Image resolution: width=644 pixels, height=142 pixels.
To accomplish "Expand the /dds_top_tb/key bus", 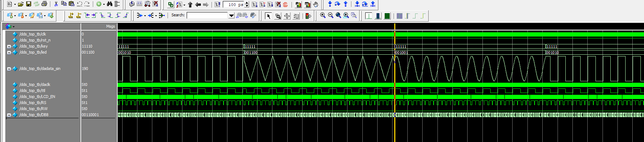I will pos(9,47).
